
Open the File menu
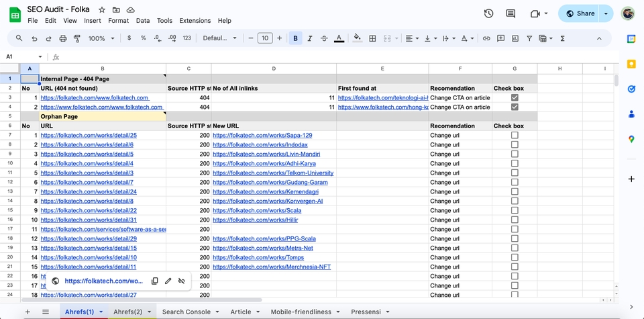click(x=32, y=21)
